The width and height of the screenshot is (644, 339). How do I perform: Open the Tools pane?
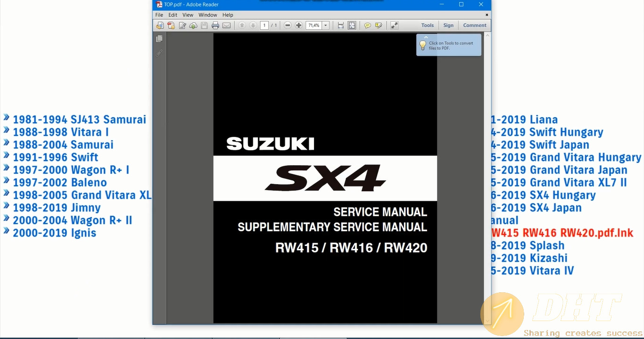click(x=427, y=25)
